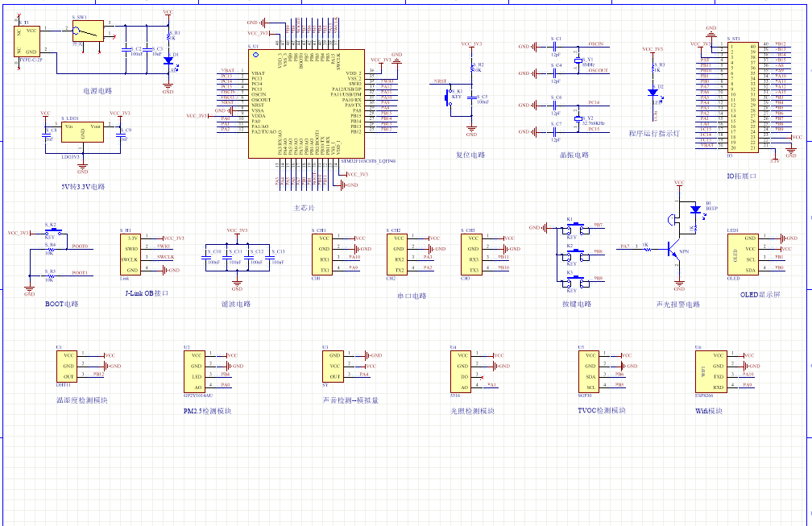Click the S_D2 run indicator LED
Image resolution: width=812 pixels, height=526 pixels.
652,92
